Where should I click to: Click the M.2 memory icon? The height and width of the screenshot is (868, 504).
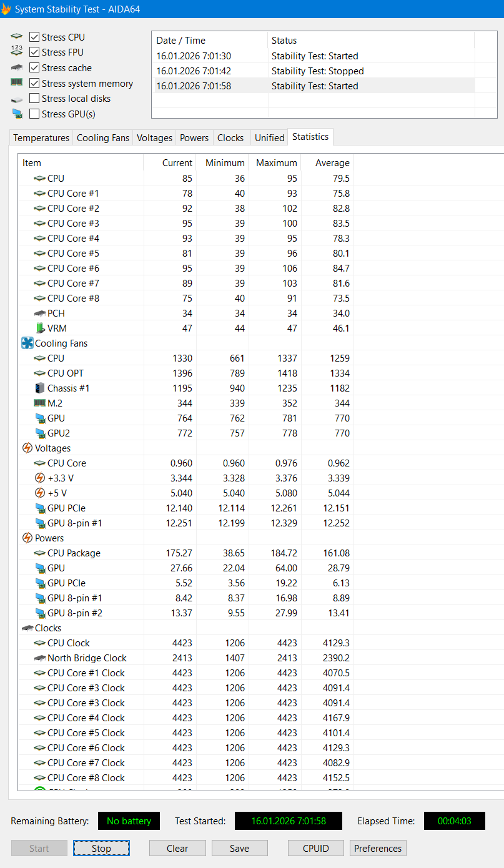point(40,403)
